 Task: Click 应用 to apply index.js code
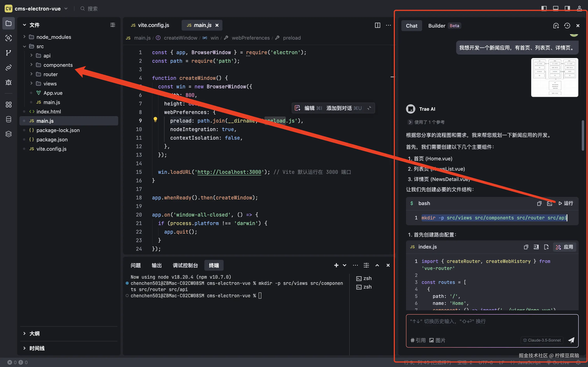click(565, 247)
